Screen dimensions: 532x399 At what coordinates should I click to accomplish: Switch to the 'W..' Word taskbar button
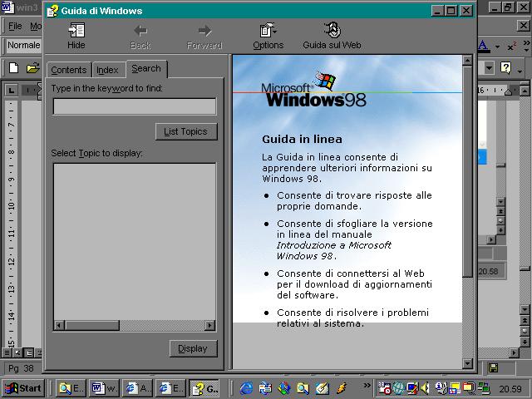pyautogui.click(x=104, y=388)
